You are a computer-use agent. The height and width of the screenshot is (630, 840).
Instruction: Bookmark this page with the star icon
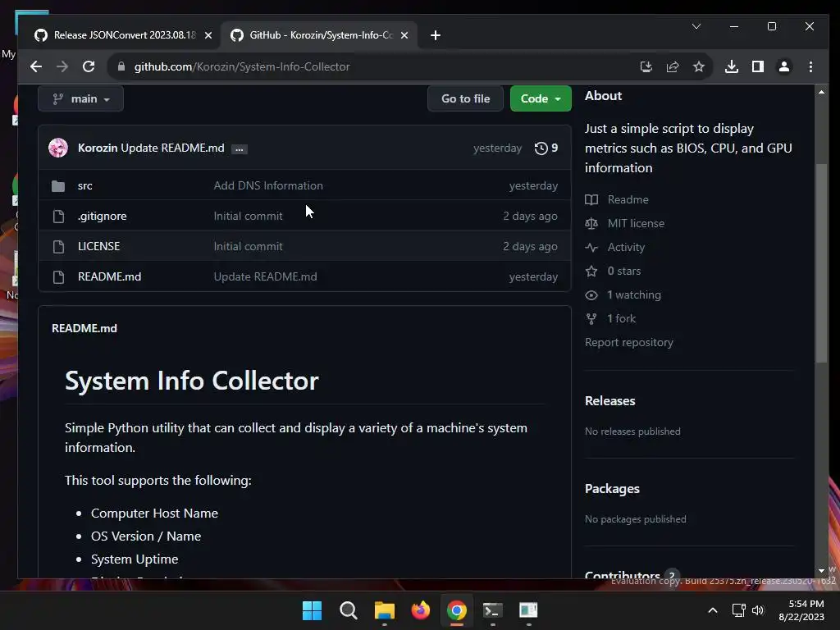click(699, 66)
